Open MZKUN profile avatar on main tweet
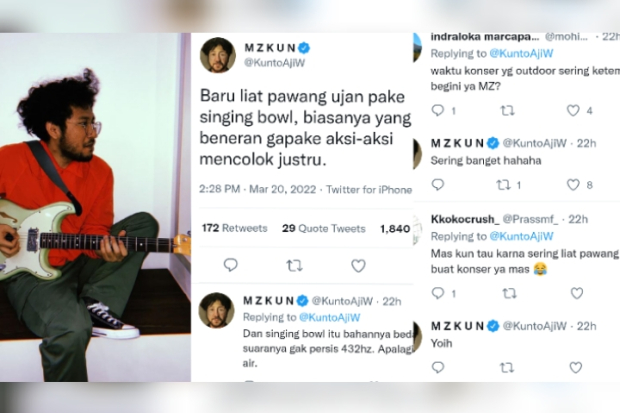Viewport: 620px width, 413px height. pyautogui.click(x=218, y=55)
